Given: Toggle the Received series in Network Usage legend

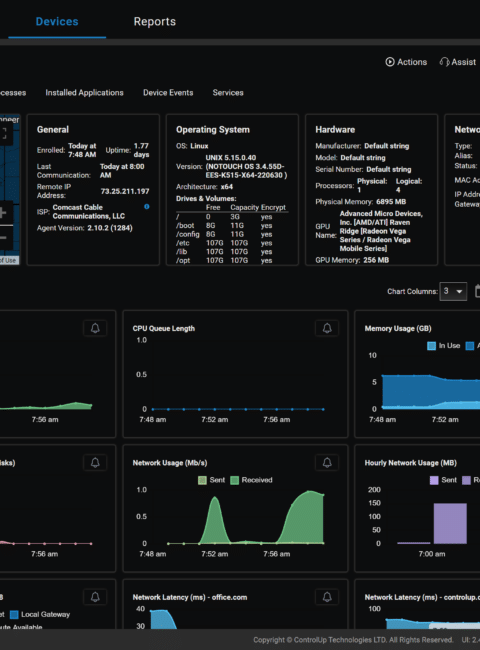Looking at the screenshot, I should (251, 480).
